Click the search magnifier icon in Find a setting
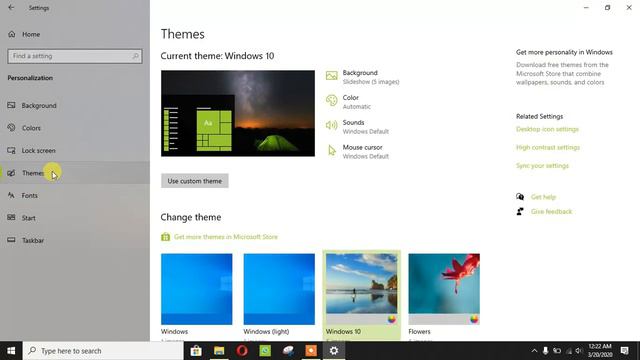 point(136,56)
